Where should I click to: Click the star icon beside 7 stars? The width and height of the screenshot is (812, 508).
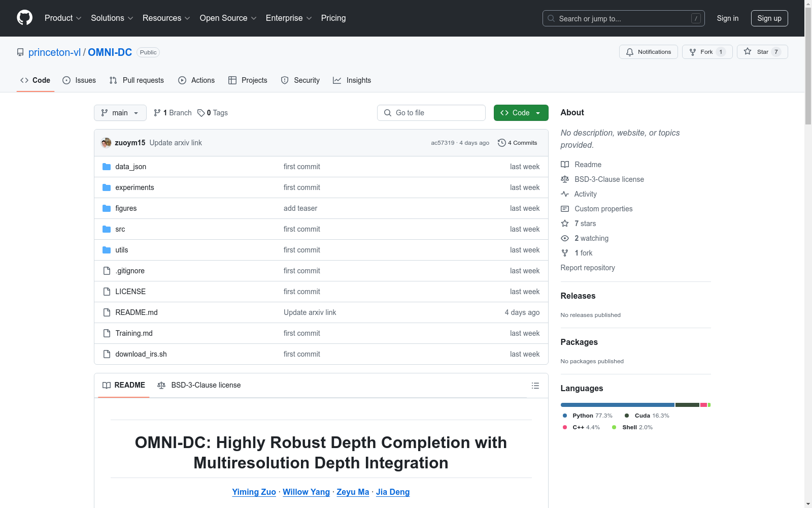tap(565, 224)
